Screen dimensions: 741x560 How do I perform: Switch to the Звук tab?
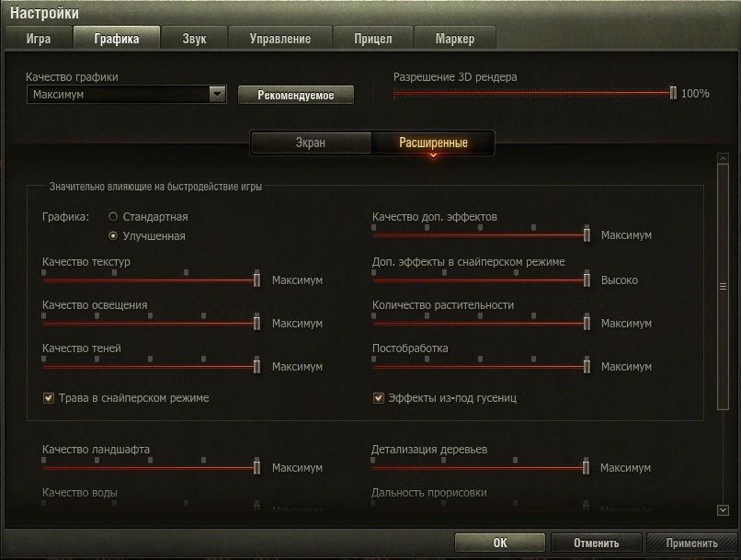coord(194,38)
